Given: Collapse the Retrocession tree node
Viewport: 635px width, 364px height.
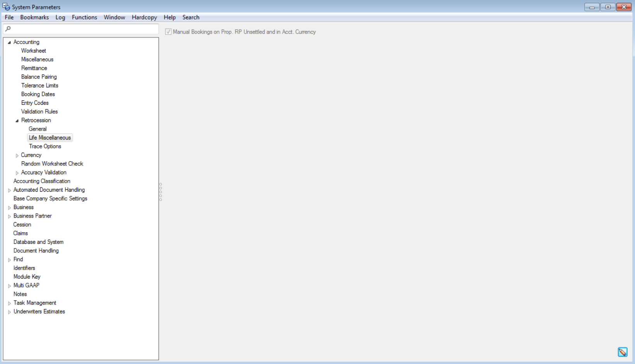Looking at the screenshot, I should [17, 121].
